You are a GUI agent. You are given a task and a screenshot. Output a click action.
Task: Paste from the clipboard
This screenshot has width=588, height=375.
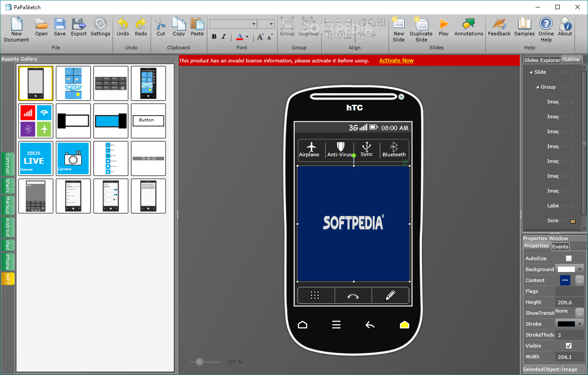(x=197, y=27)
